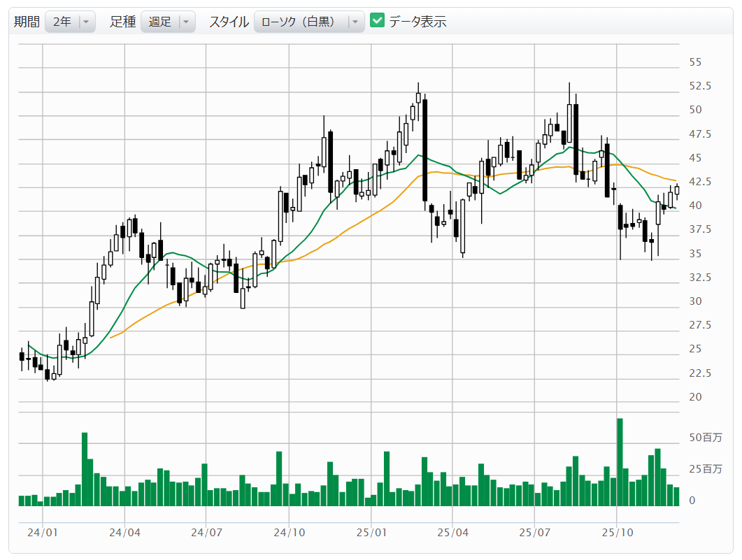Screen dimensions: 742x560
Task: Click the 24/07 date axis label
Action: (206, 533)
